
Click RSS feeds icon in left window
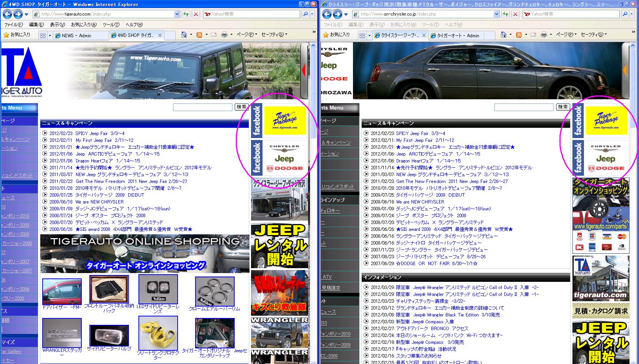[x=199, y=35]
